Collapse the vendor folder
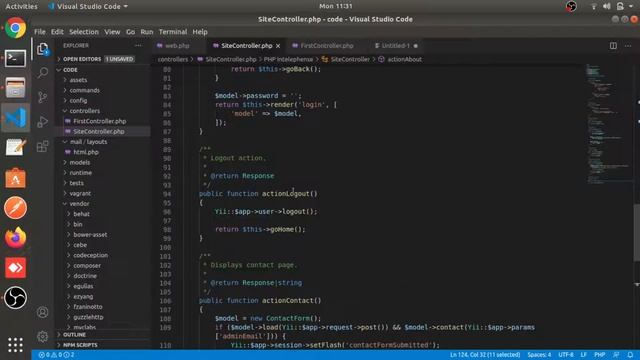Viewport: 640px width, 360px height. point(103,204)
